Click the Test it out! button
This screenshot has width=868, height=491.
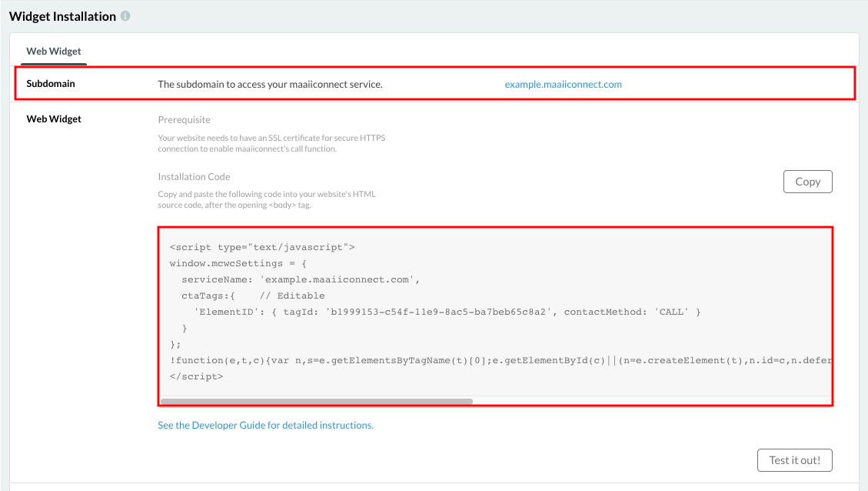click(x=794, y=460)
